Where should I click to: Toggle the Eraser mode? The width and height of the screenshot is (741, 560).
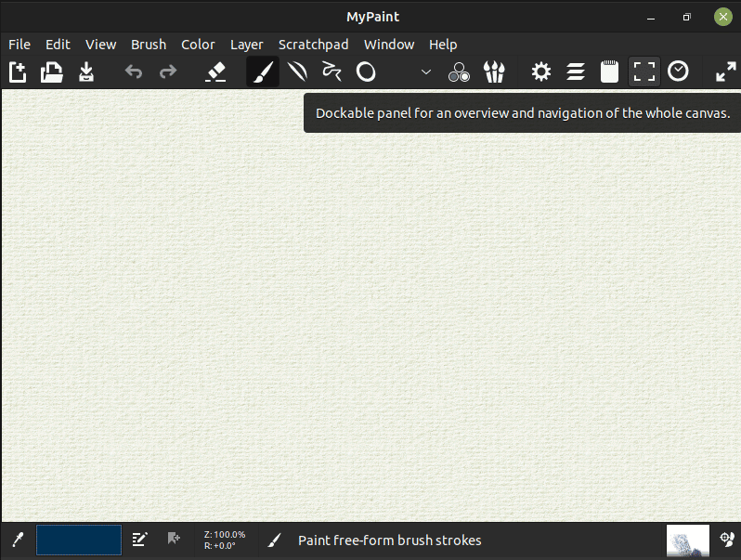[x=215, y=72]
